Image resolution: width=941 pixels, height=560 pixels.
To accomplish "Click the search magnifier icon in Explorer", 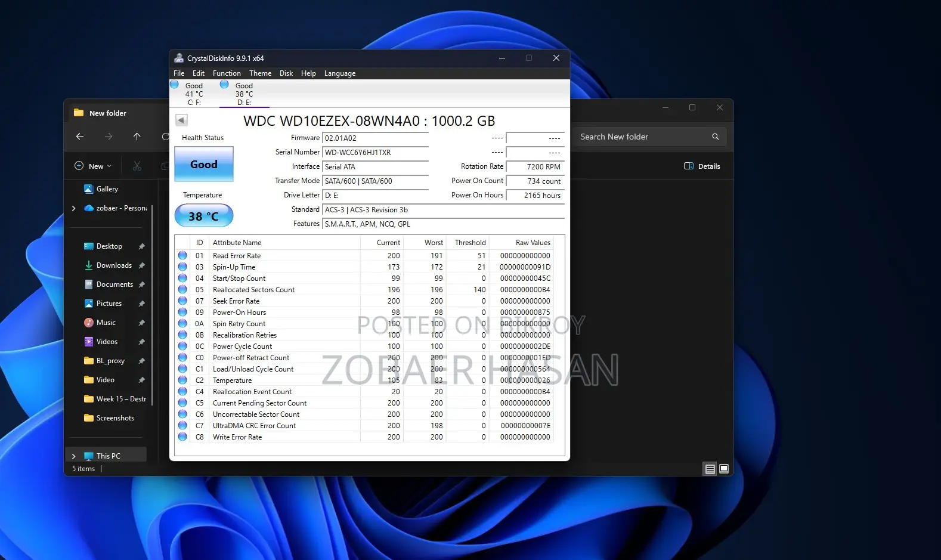I will pos(716,137).
